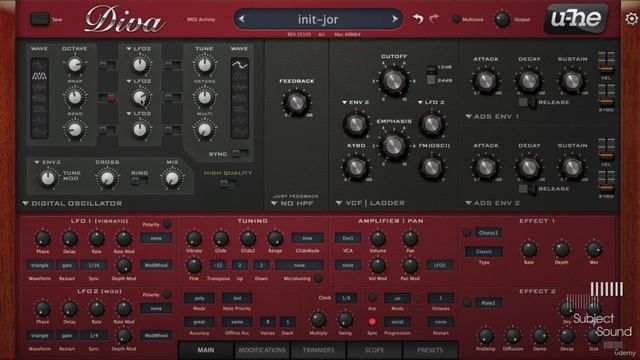The height and width of the screenshot is (360, 640).
Task: Click the Transpose -12 value field
Action: 218,265
